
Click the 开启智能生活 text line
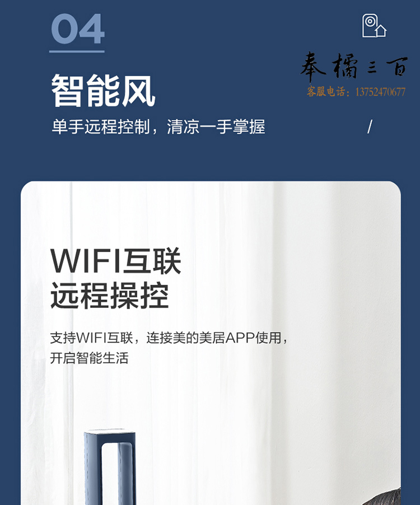coord(89,358)
